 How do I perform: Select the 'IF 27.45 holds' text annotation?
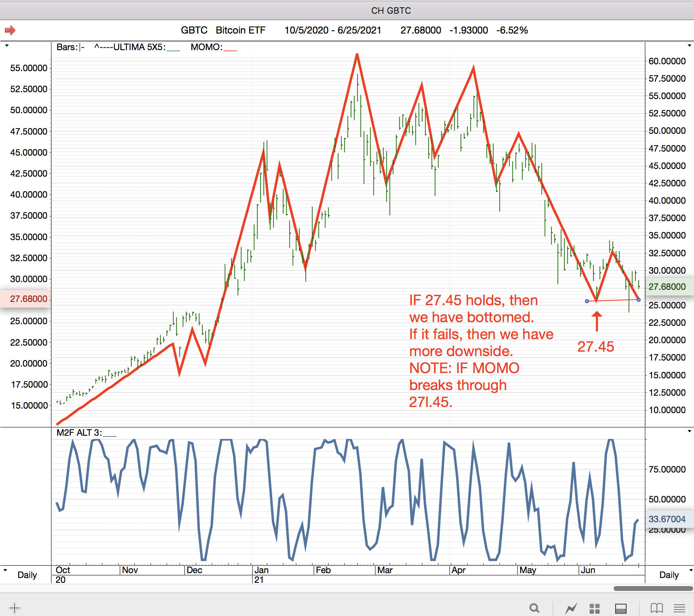[x=481, y=351]
